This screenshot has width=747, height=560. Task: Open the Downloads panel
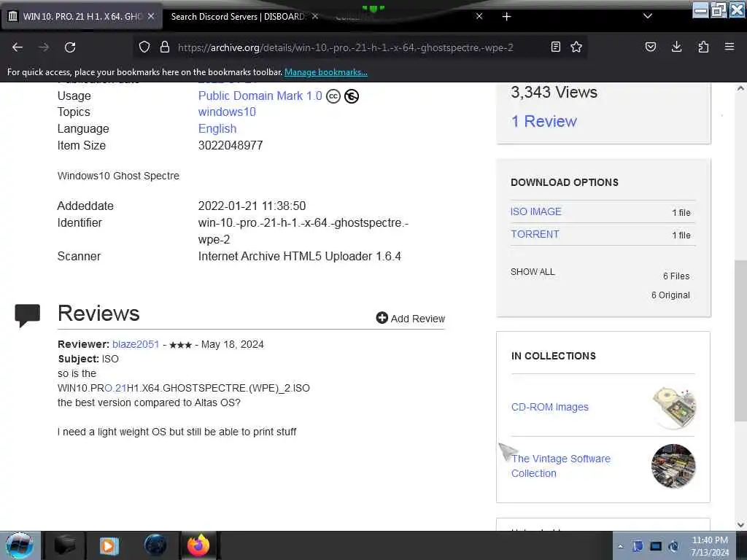pyautogui.click(x=676, y=47)
